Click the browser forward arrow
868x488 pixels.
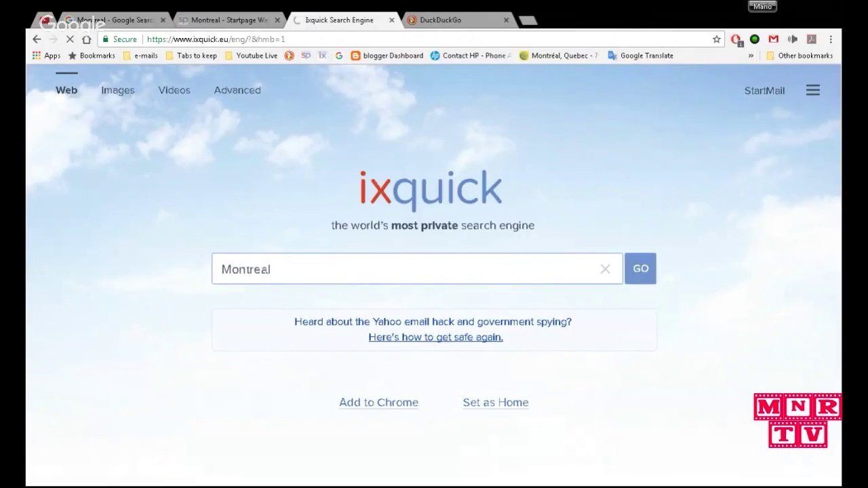coord(53,39)
